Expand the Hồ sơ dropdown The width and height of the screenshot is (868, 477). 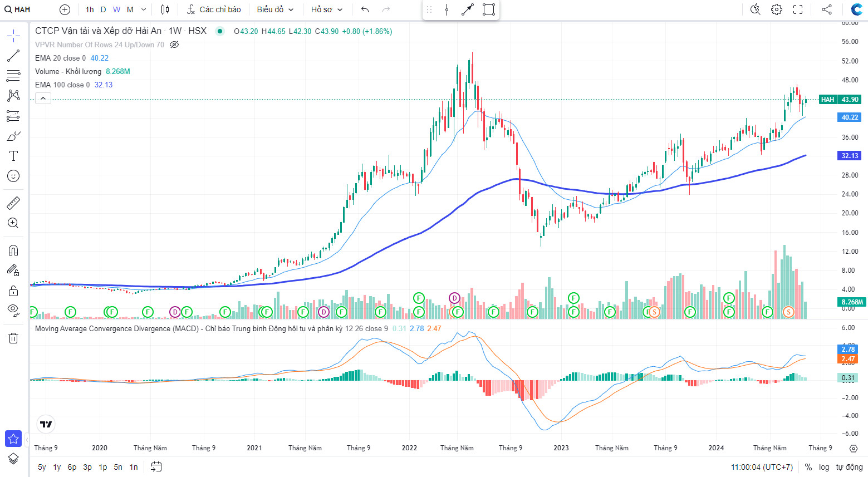(x=327, y=9)
